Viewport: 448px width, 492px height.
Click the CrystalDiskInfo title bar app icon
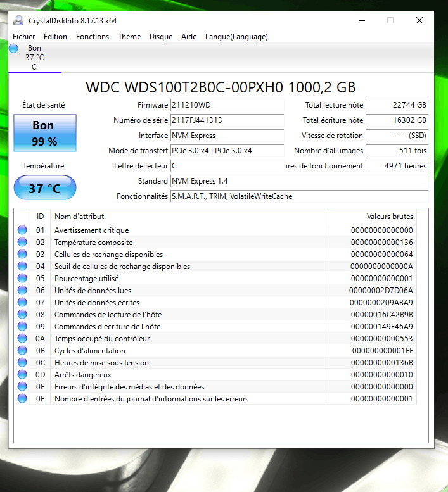(18, 20)
